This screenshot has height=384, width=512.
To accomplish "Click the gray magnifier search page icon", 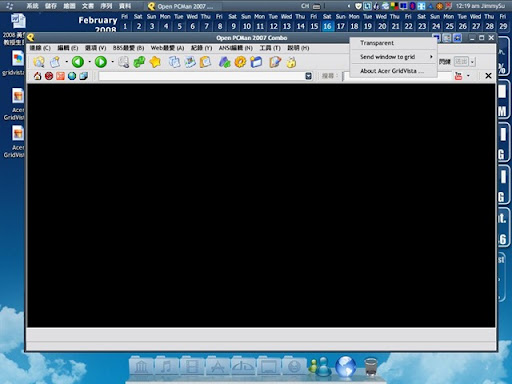I will 123,62.
